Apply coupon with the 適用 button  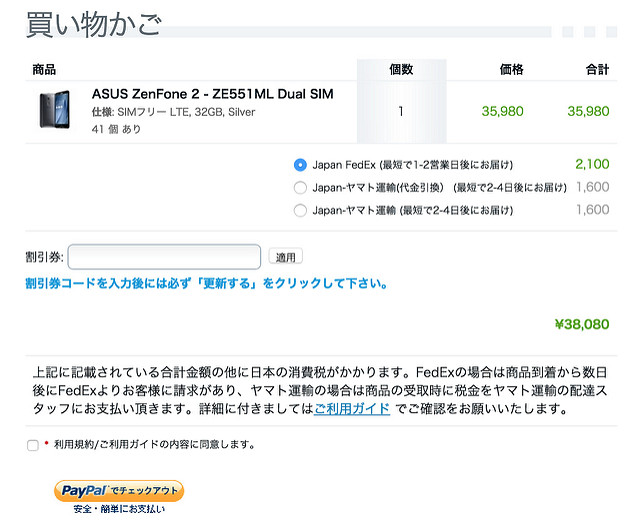tap(285, 257)
